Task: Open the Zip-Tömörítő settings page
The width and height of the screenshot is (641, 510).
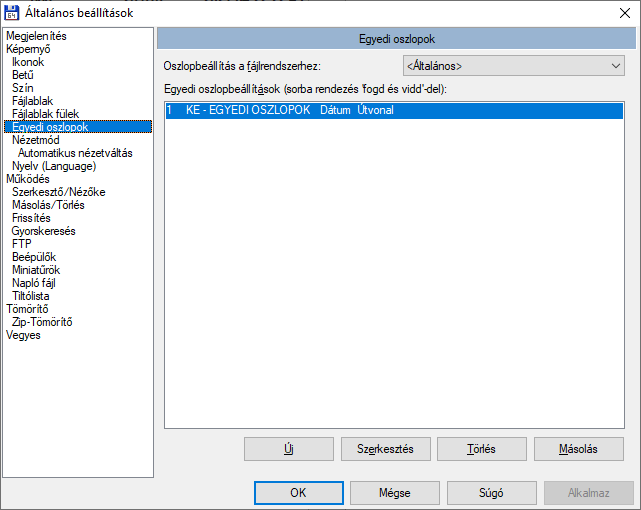Action: pos(42,322)
